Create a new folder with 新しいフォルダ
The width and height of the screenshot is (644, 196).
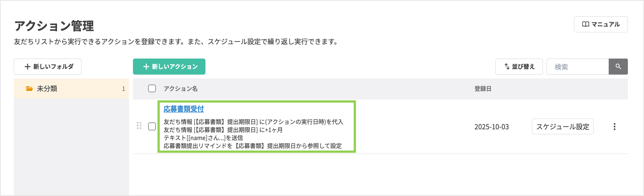tap(47, 66)
